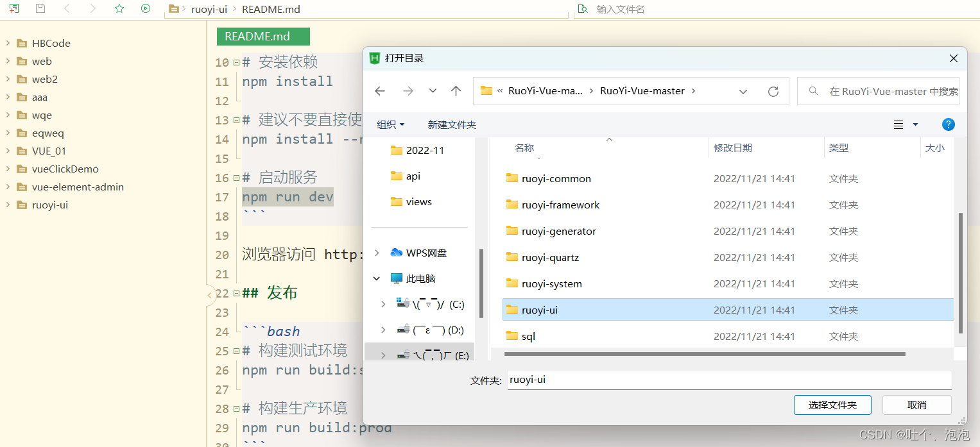980x447 pixels.
Task: Go back with the editor back arrow
Action: (x=67, y=8)
